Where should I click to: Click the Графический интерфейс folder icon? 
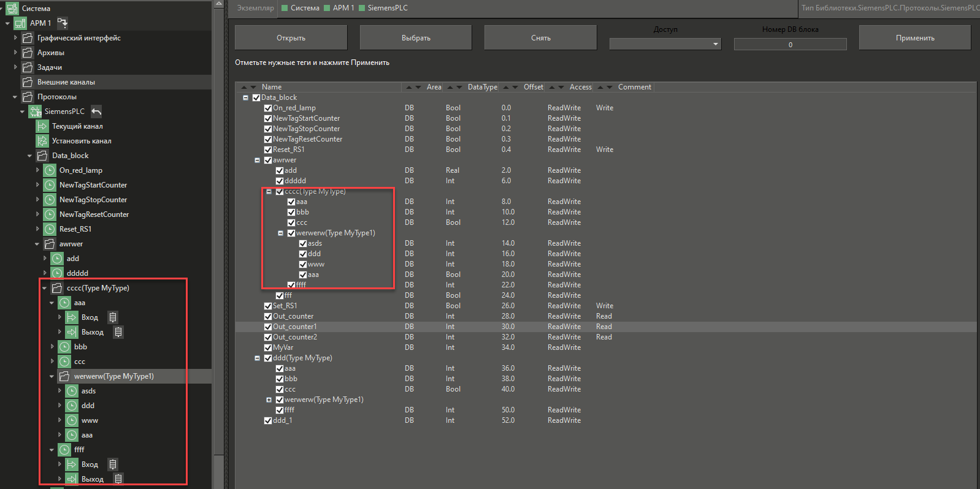(28, 38)
